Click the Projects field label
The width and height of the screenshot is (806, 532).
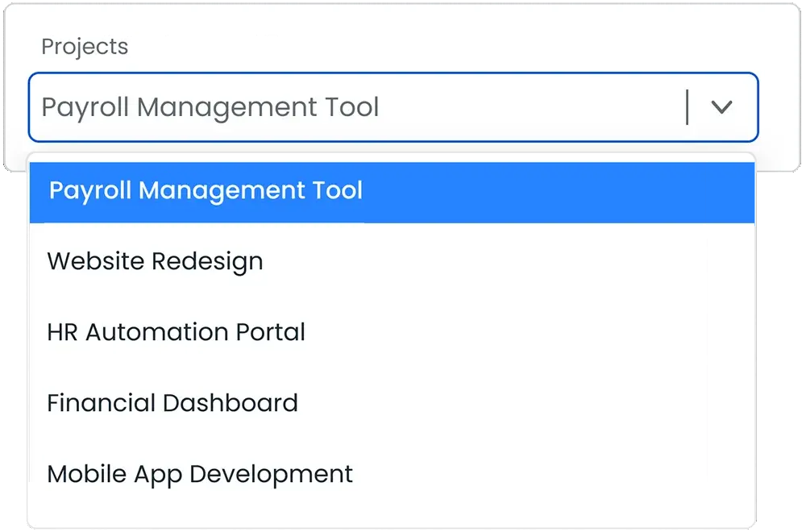click(x=85, y=47)
